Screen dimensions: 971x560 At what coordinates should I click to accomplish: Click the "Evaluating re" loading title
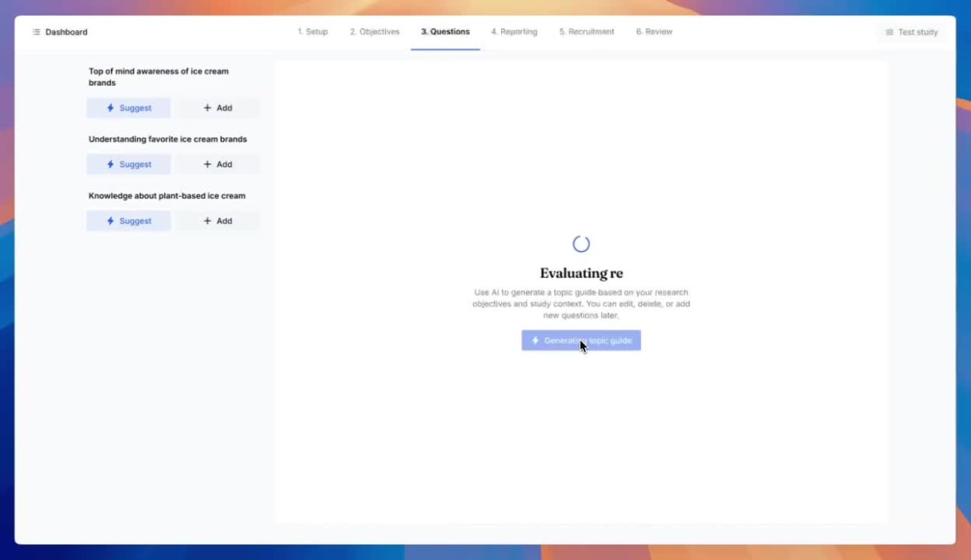pyautogui.click(x=581, y=274)
